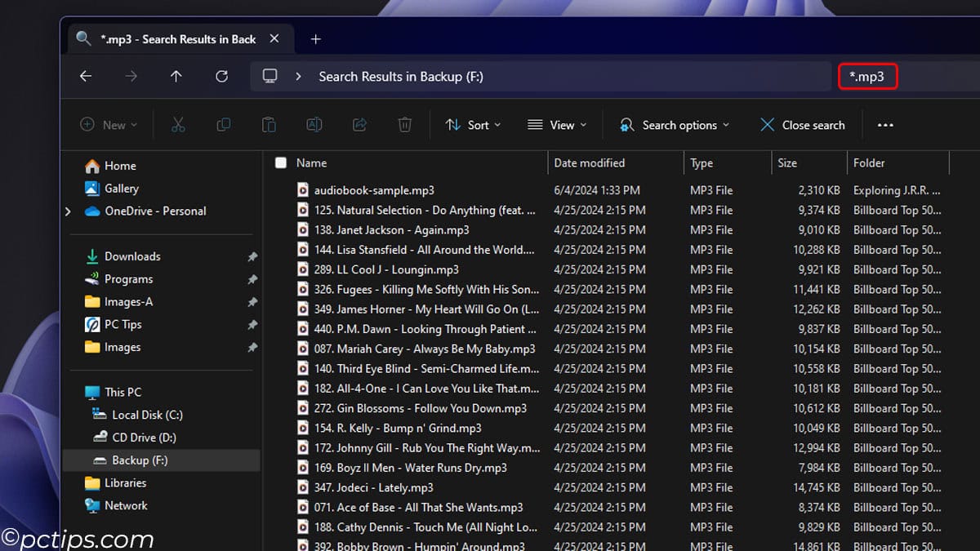The width and height of the screenshot is (980, 551).
Task: Select the Copy icon in the toolbar
Action: [x=223, y=124]
